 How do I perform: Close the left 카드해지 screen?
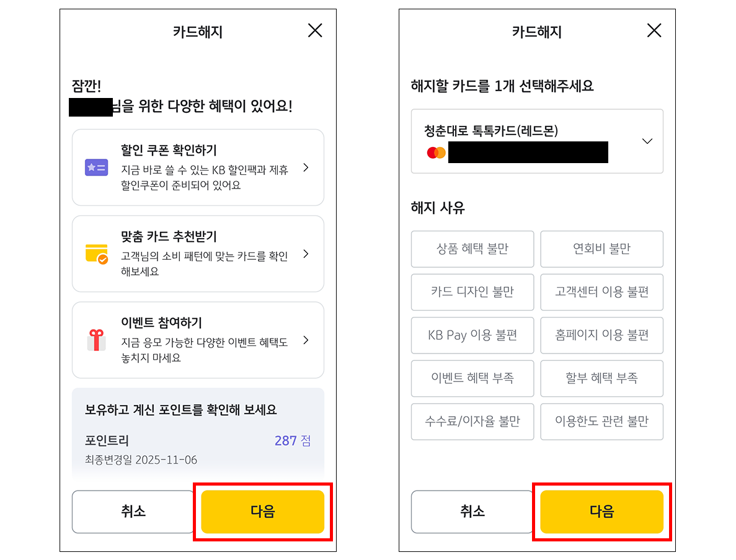coord(315,30)
